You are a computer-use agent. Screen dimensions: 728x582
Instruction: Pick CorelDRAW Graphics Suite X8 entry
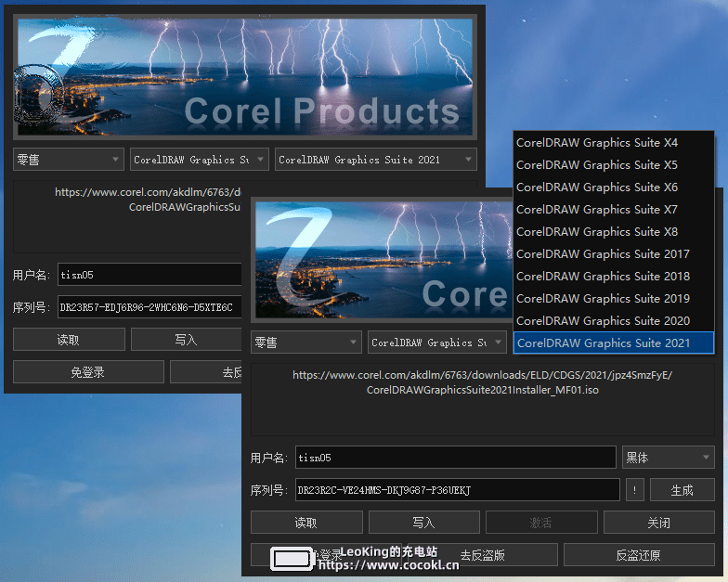point(613,232)
